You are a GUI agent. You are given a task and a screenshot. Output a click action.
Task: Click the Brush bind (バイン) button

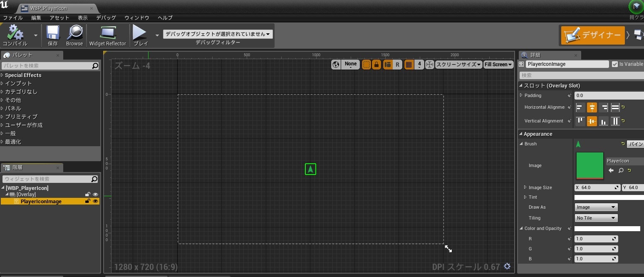pyautogui.click(x=635, y=144)
